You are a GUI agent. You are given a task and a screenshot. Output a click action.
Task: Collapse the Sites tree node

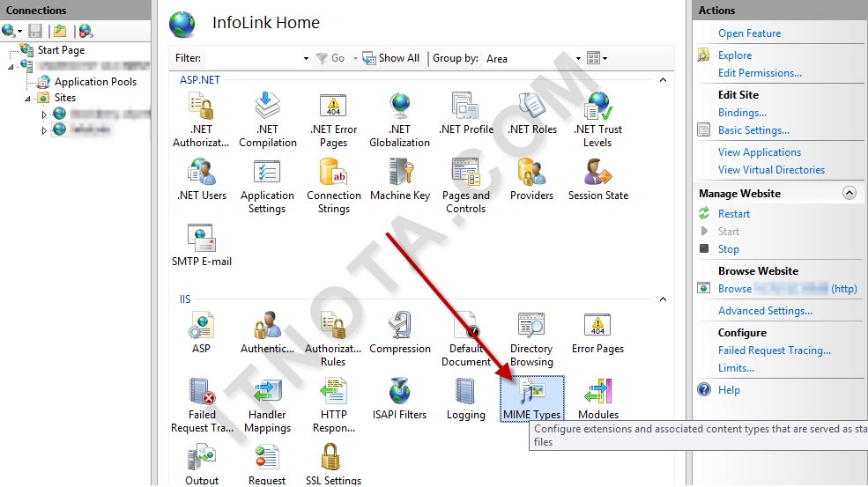pos(27,99)
